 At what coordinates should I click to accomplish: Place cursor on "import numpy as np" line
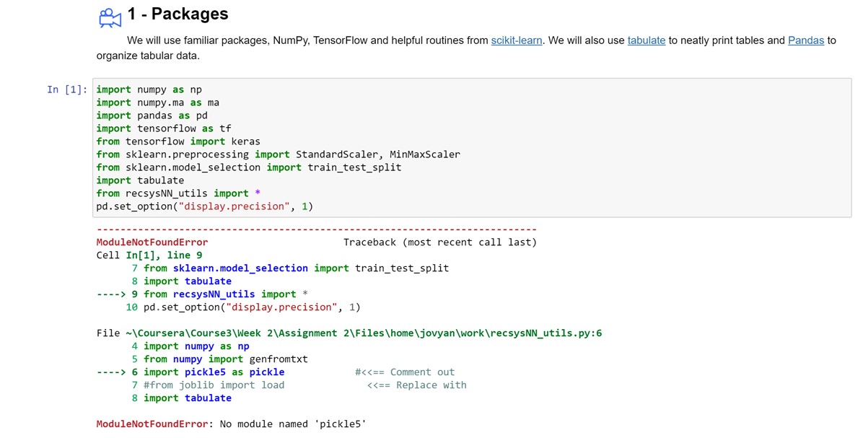[x=149, y=89]
